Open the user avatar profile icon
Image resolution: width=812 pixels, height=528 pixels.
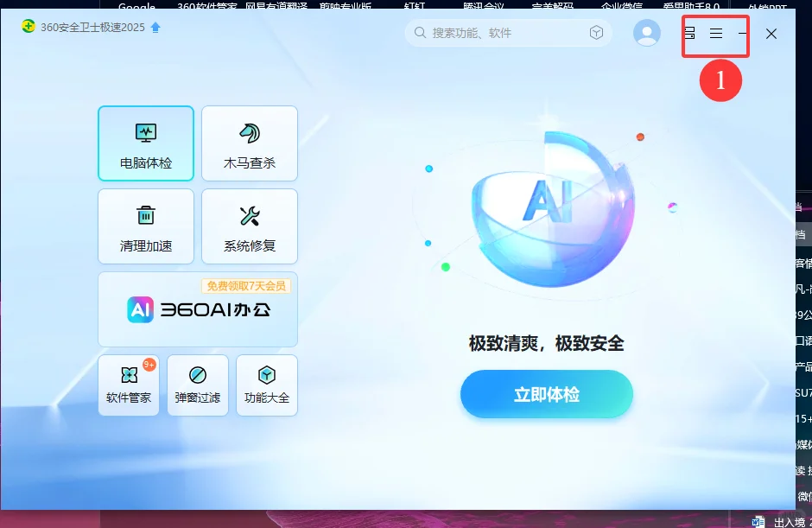point(646,32)
